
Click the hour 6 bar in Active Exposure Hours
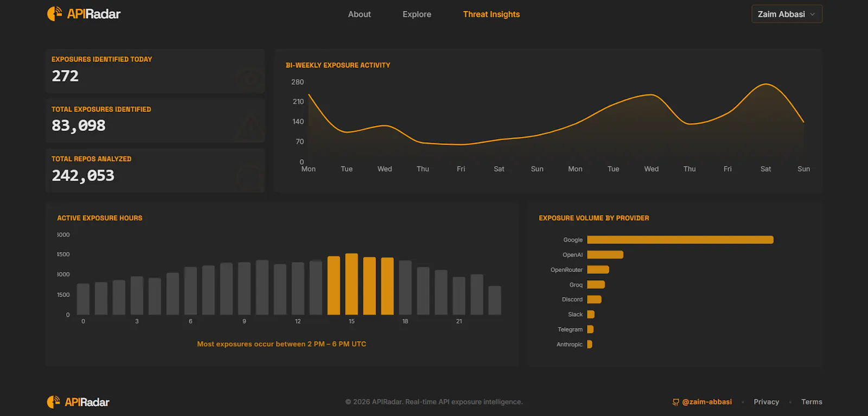(190, 291)
